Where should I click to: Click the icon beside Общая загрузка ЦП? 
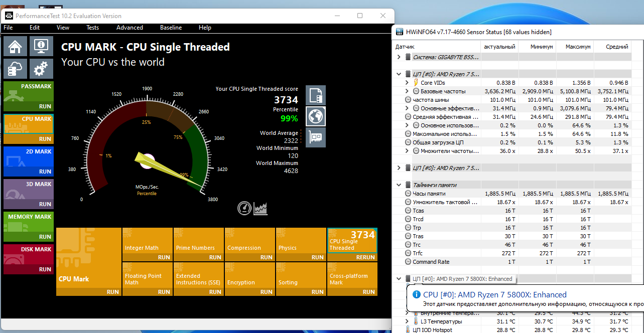coord(408,142)
